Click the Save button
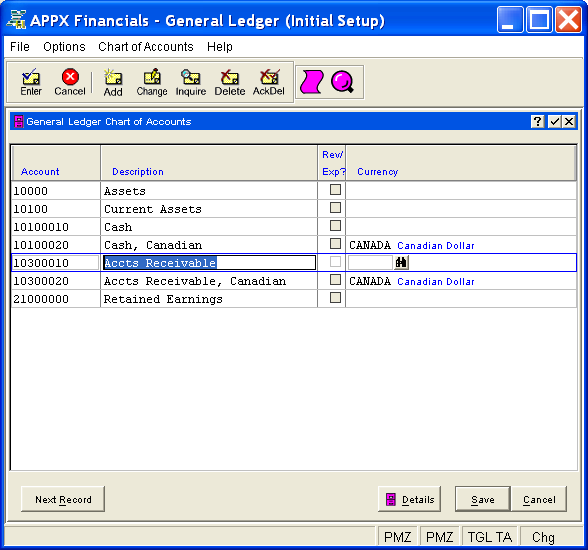 pos(483,499)
